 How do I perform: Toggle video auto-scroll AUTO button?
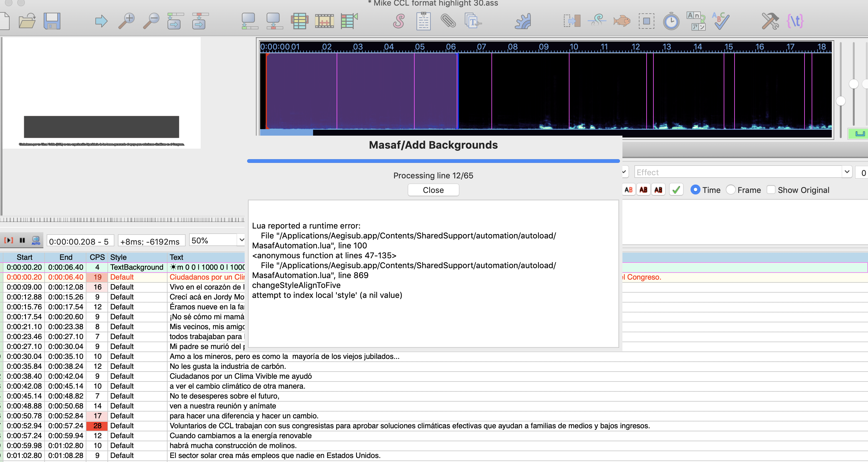[36, 240]
